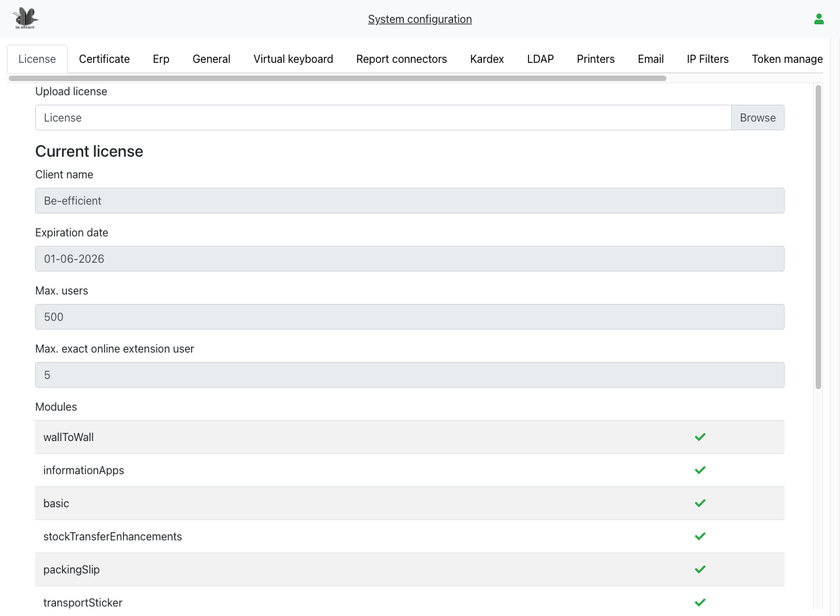Click the wallToWall module checkmark
Screen dimensions: 840x616
(x=700, y=437)
